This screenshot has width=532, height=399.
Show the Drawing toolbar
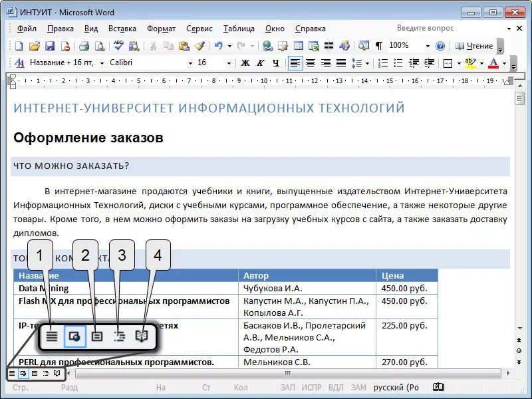(344, 46)
